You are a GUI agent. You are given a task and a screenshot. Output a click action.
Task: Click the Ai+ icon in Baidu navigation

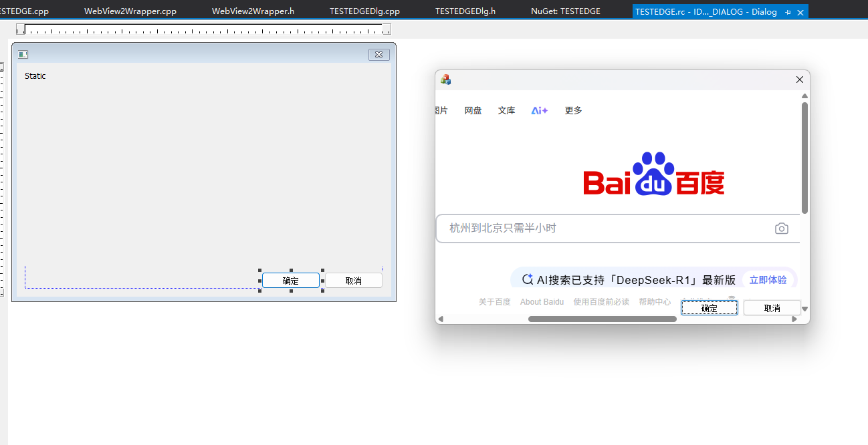point(540,111)
